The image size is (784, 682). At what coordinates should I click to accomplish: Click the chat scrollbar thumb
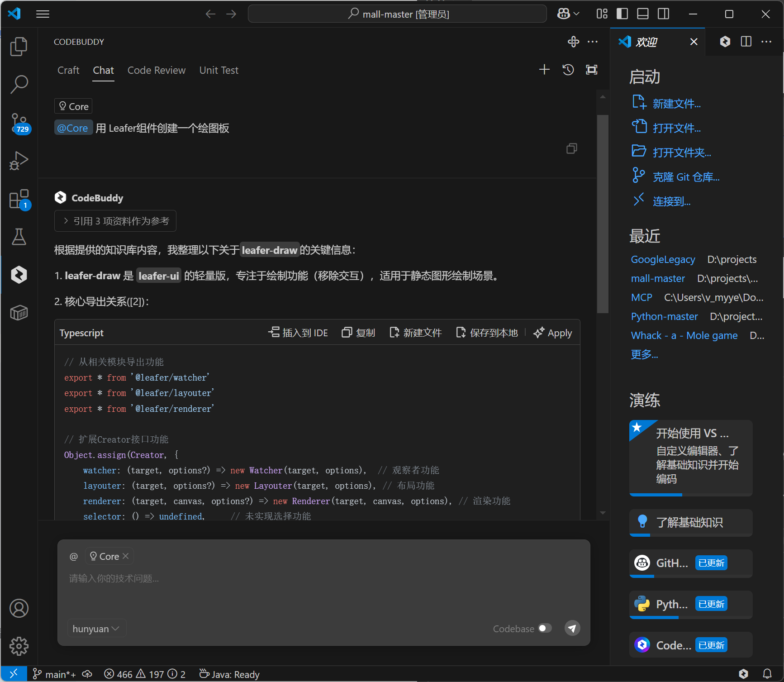click(x=603, y=214)
